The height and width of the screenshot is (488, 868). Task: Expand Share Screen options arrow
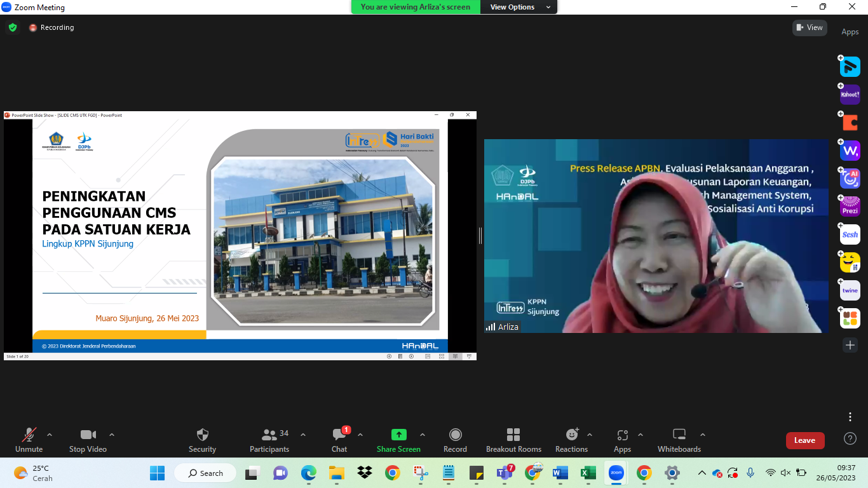coord(423,435)
